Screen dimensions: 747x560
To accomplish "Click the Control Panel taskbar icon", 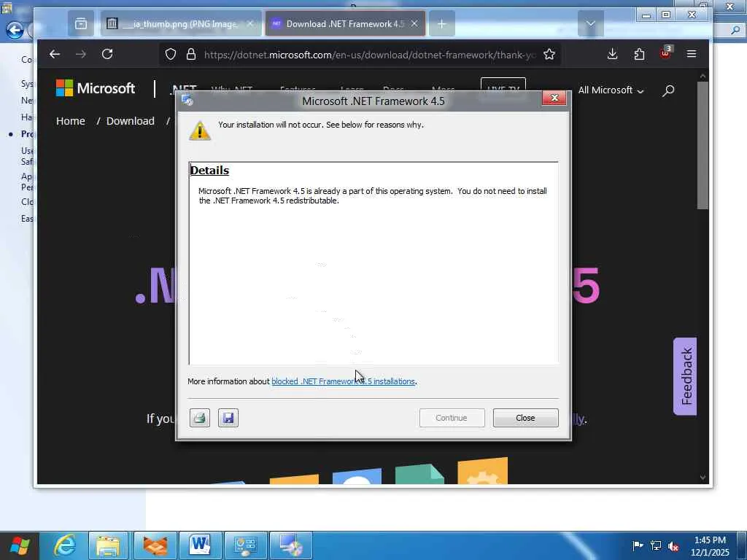I will (x=245, y=545).
